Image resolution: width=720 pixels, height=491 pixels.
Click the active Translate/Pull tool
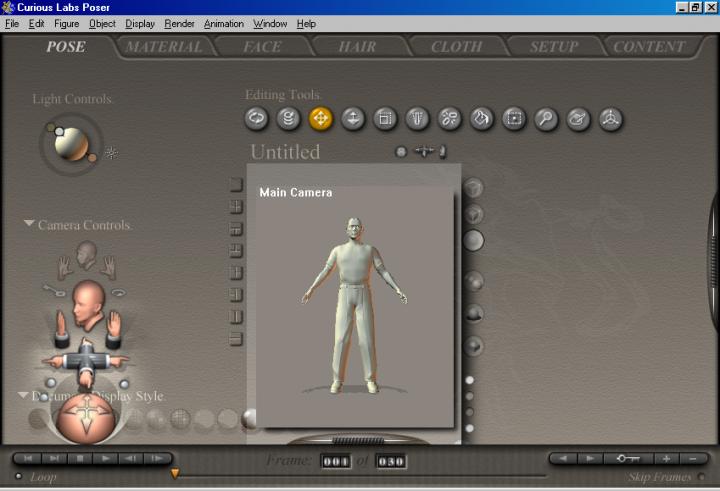pos(321,119)
